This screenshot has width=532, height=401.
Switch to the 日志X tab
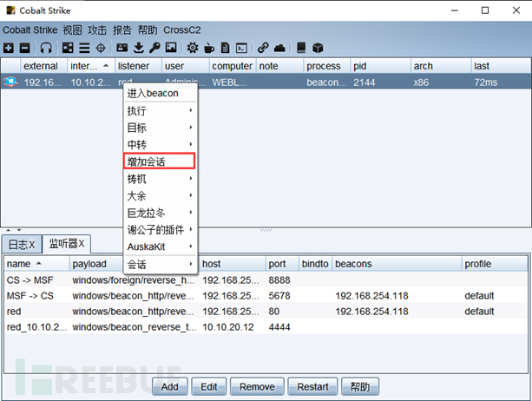click(22, 244)
